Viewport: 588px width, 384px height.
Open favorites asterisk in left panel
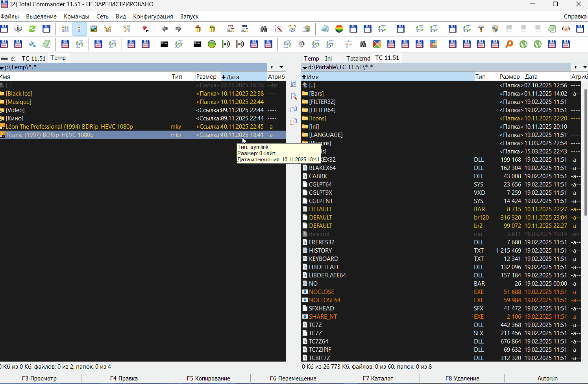coord(272,67)
